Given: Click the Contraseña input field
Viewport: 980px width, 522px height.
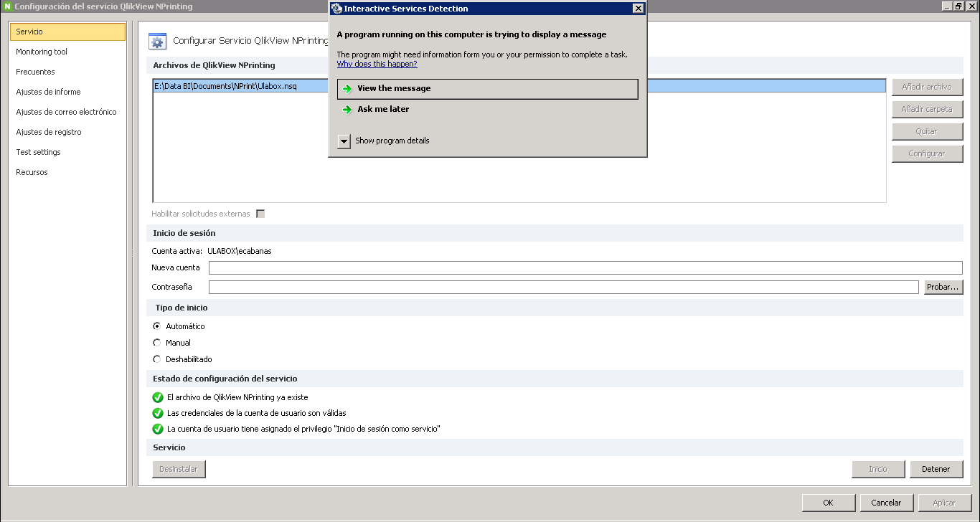Looking at the screenshot, I should pyautogui.click(x=563, y=287).
